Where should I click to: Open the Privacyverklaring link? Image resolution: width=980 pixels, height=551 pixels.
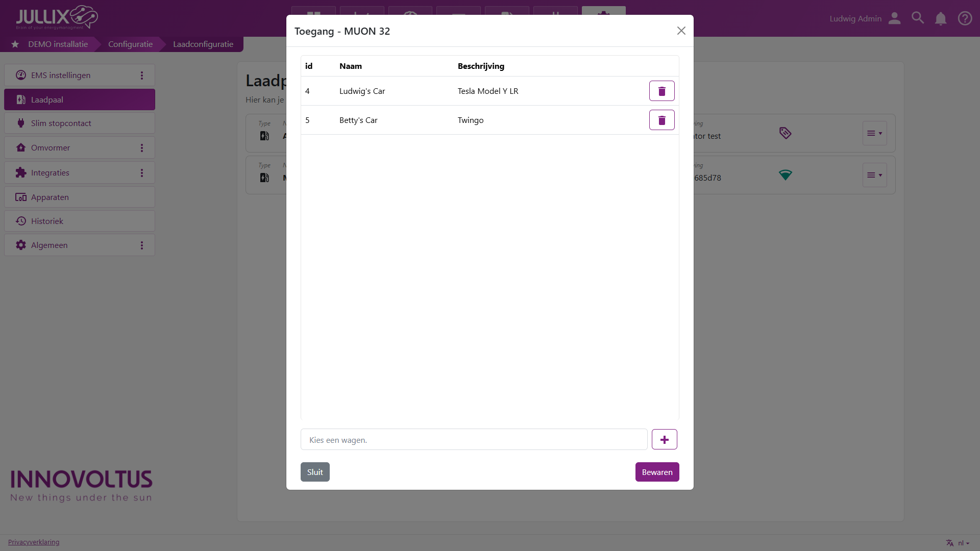click(x=34, y=542)
